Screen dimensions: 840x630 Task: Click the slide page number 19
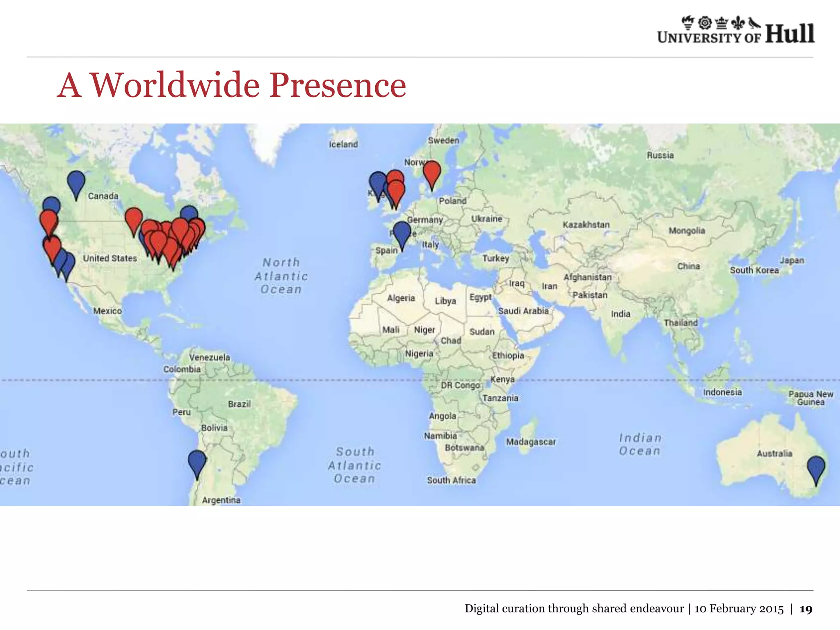click(806, 609)
